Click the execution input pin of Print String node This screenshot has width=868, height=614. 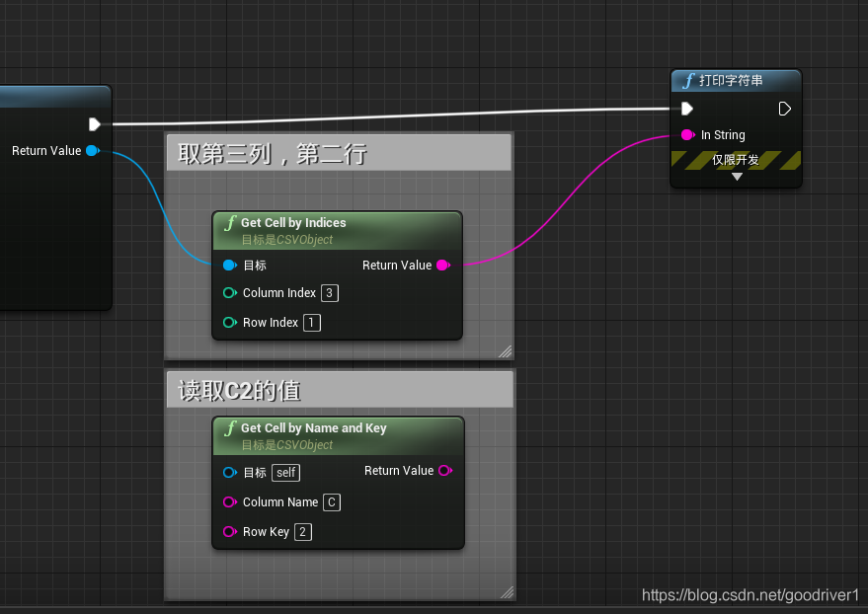[x=688, y=109]
